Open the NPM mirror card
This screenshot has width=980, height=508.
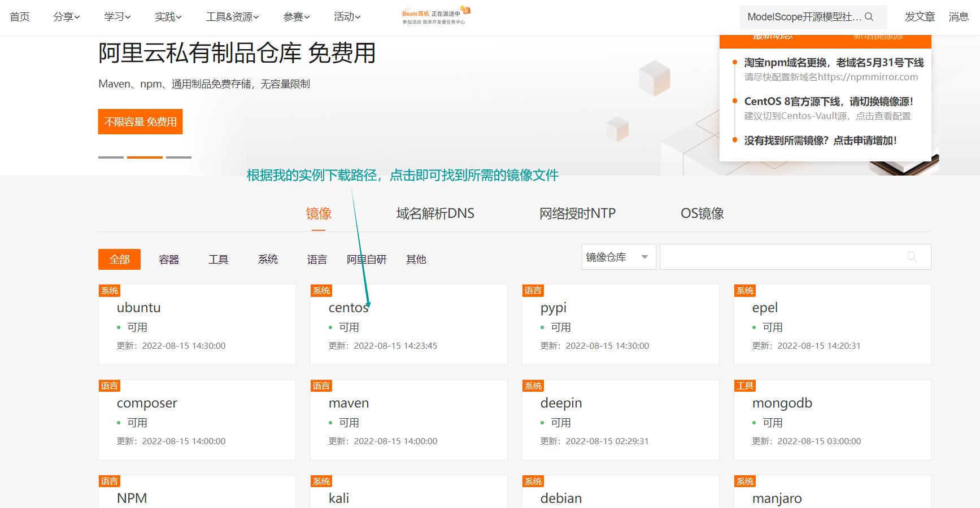(x=197, y=492)
